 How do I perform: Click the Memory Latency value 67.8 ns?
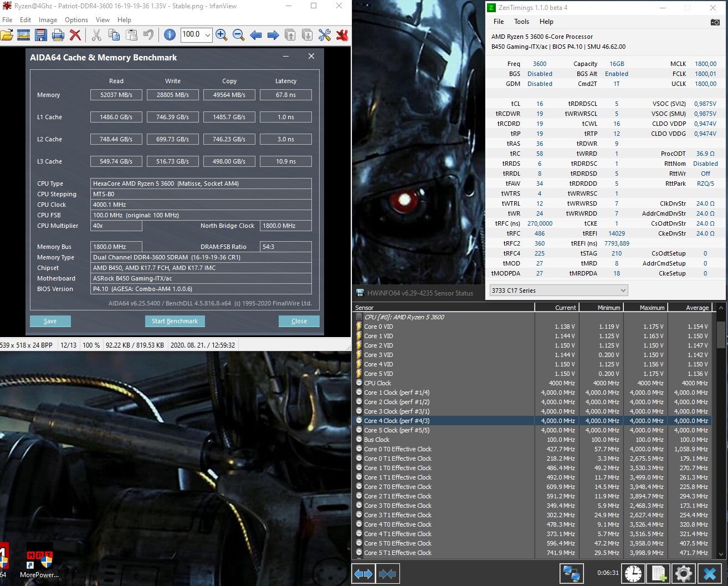(x=286, y=95)
